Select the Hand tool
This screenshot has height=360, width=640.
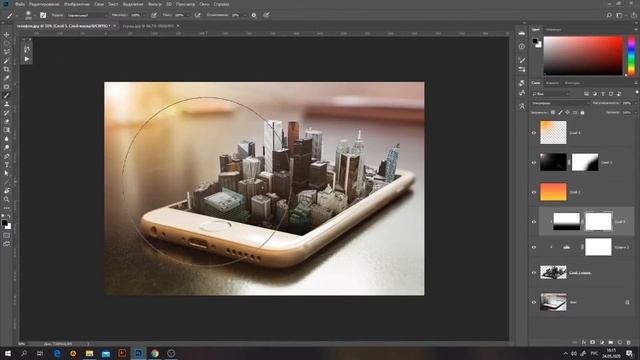pyautogui.click(x=7, y=191)
